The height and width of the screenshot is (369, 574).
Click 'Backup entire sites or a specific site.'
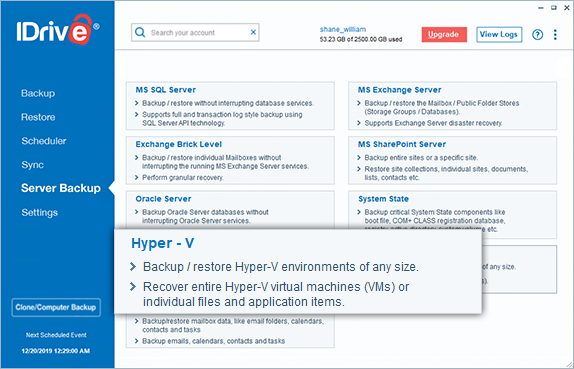(421, 158)
